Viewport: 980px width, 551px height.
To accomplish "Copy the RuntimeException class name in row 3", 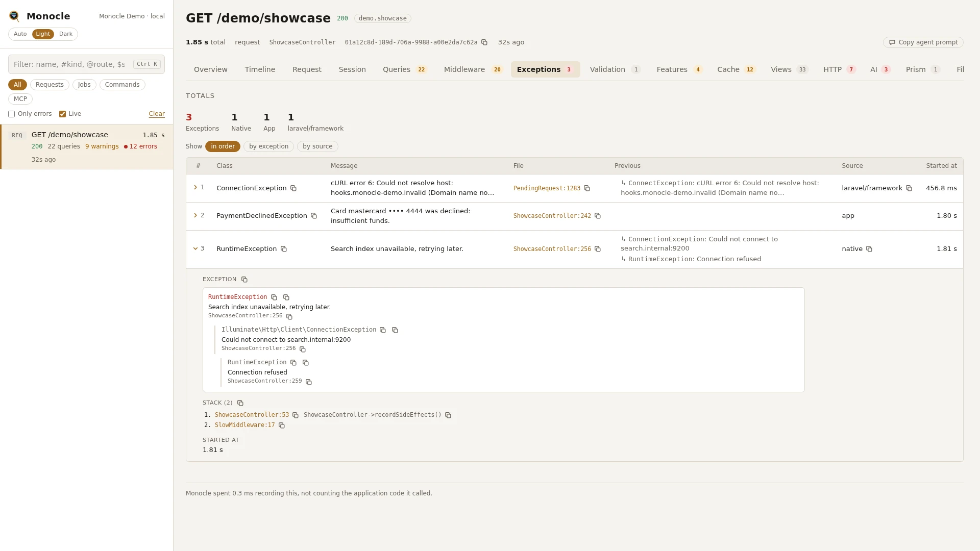I will [x=284, y=249].
